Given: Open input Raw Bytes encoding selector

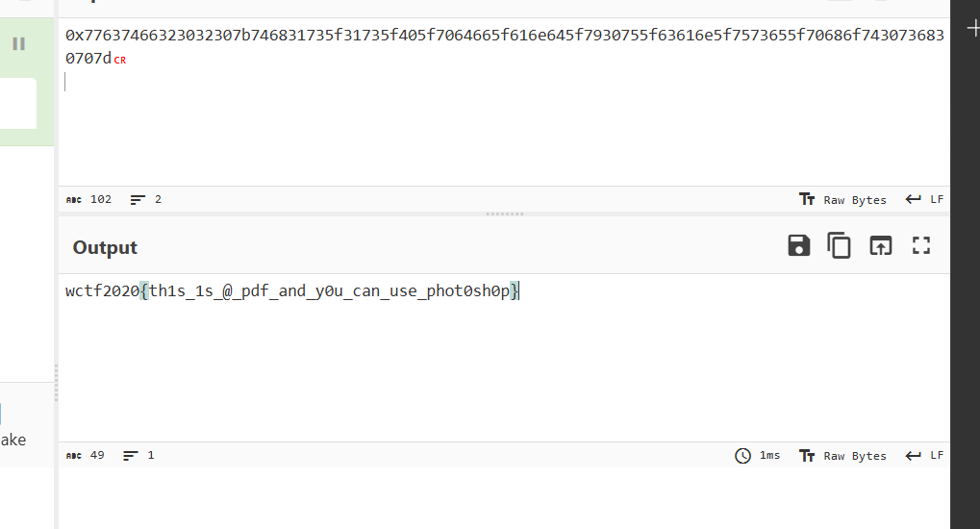Looking at the screenshot, I should [842, 200].
